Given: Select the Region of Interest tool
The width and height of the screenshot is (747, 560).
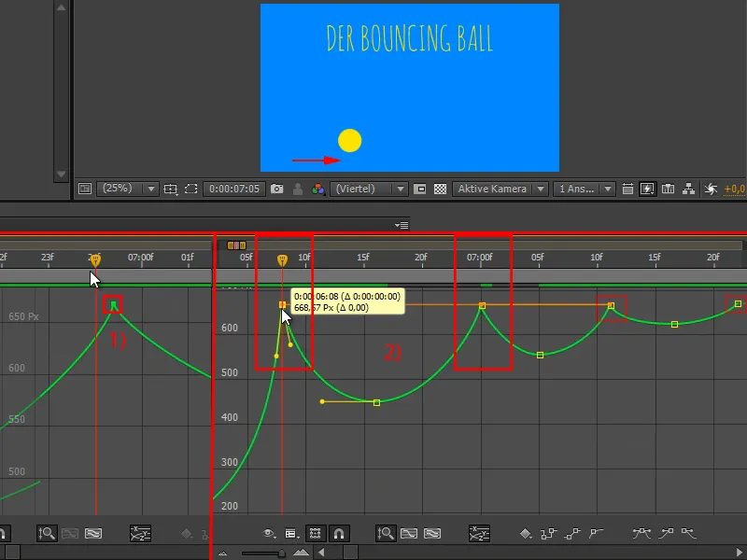Looking at the screenshot, I should point(189,189).
